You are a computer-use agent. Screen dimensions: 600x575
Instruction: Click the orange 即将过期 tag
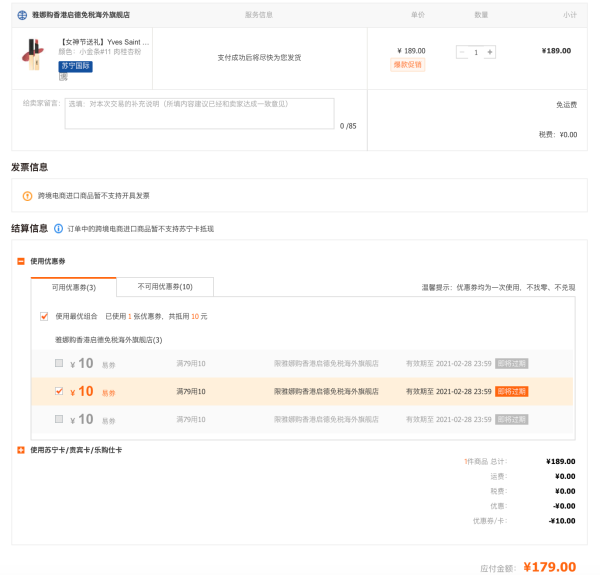coord(512,391)
